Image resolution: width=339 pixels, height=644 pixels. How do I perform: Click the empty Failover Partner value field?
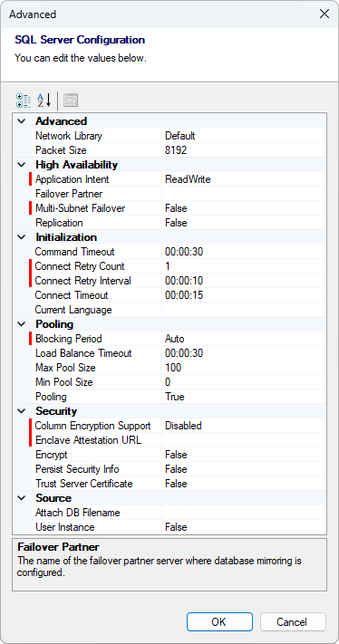tap(244, 194)
